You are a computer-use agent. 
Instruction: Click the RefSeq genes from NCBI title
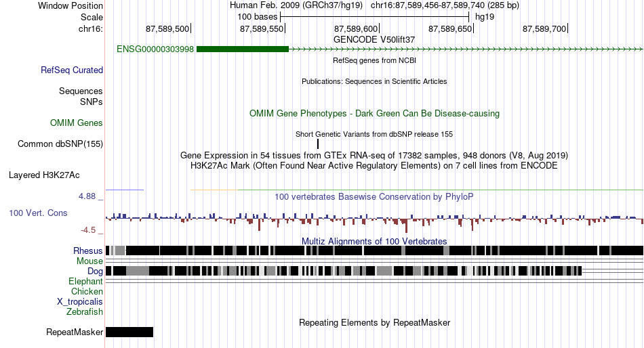click(374, 60)
